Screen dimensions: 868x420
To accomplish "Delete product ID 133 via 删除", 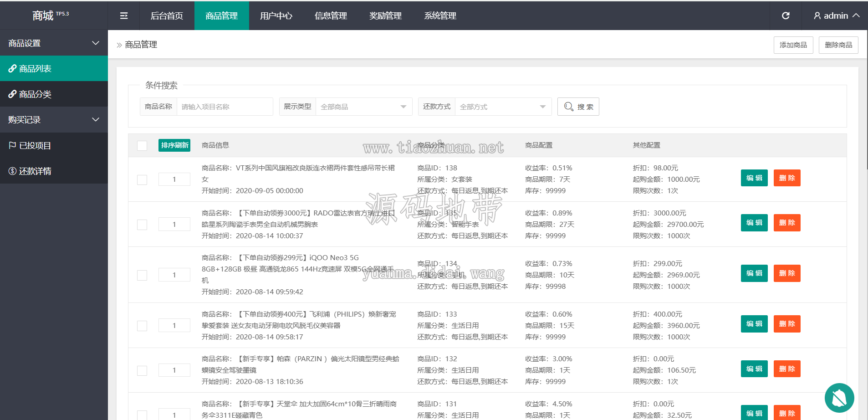I will (x=787, y=324).
